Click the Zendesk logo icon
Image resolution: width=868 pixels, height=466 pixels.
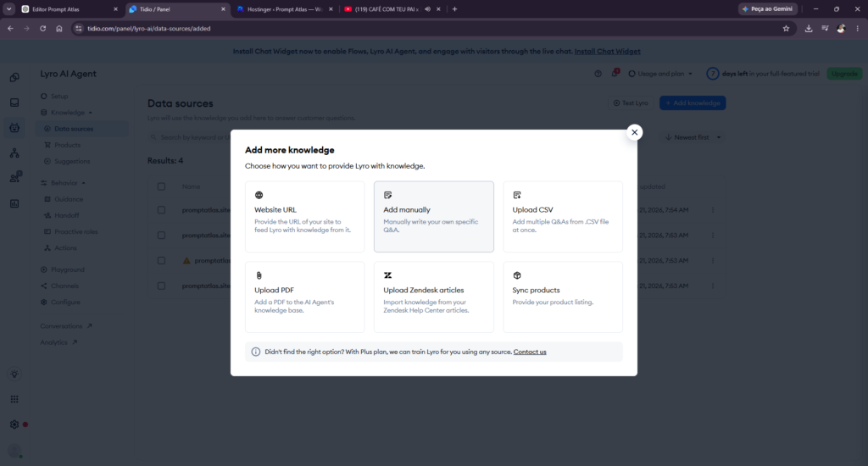coord(387,275)
